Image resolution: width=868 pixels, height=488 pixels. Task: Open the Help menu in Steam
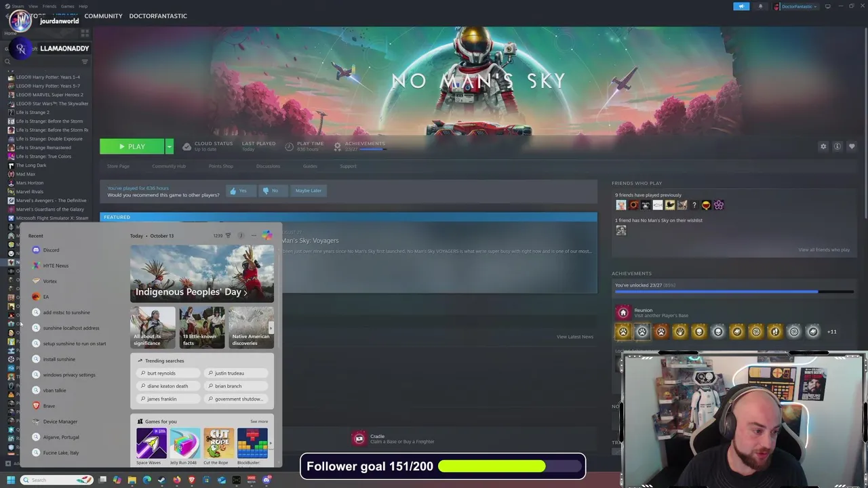pyautogui.click(x=83, y=6)
